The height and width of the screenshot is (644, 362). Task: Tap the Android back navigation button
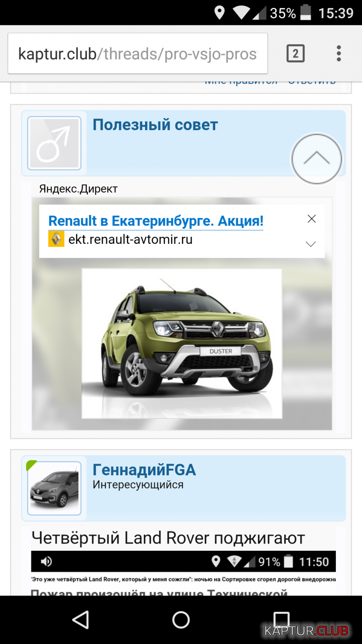(80, 620)
